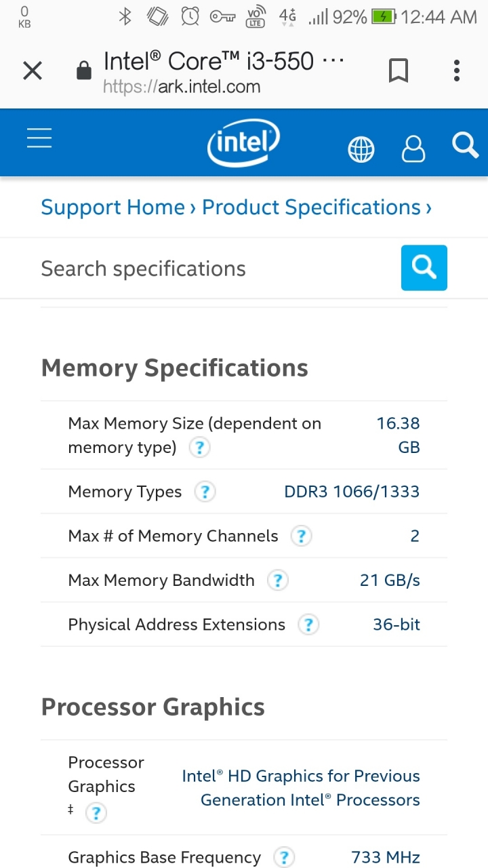Viewport: 488px width, 868px height.
Task: Tap the padlock site security icon
Action: coord(83,71)
